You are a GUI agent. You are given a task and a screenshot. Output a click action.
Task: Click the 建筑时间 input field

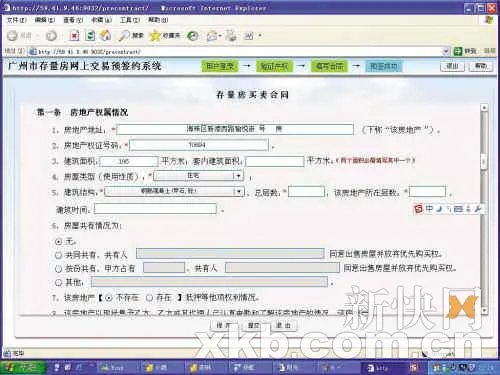156,209
